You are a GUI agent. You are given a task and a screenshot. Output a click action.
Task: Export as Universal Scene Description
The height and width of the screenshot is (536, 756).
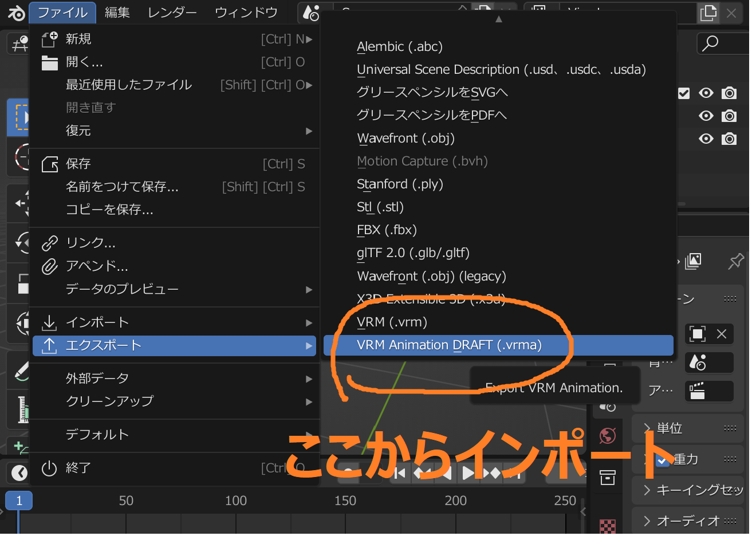(x=498, y=70)
